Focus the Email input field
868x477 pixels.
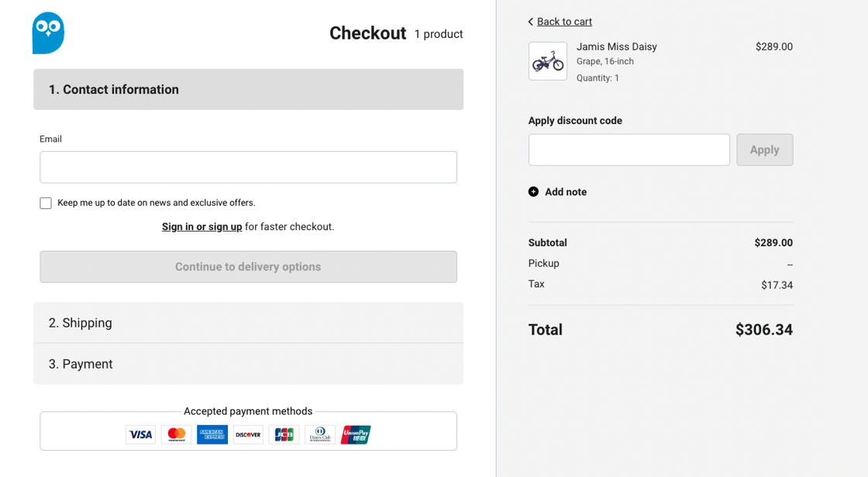point(248,167)
